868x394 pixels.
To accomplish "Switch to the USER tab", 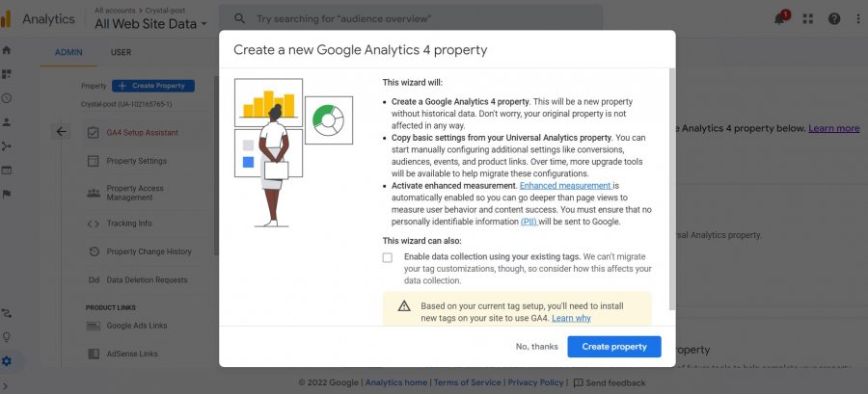I will (x=121, y=52).
